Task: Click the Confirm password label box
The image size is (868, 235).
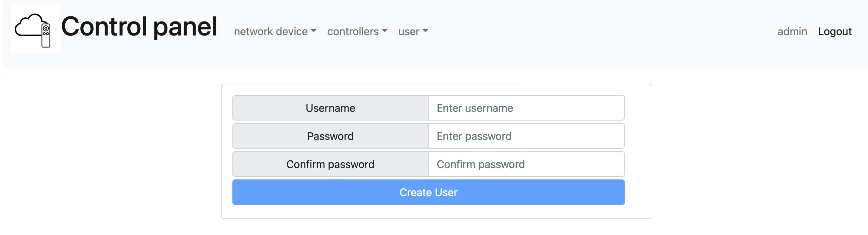Action: 330,164
